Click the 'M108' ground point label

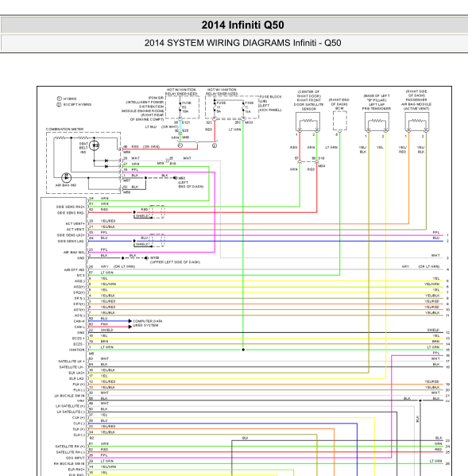154,257
